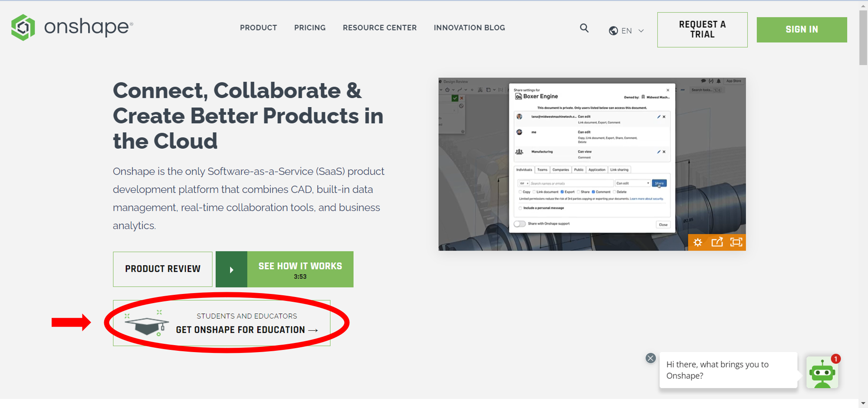The width and height of the screenshot is (868, 408).
Task: Uncheck the Comment permission box
Action: [x=593, y=192]
